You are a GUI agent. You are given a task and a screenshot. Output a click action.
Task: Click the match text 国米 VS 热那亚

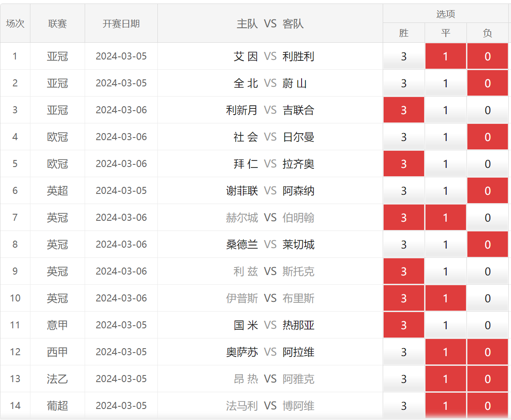tap(274, 325)
